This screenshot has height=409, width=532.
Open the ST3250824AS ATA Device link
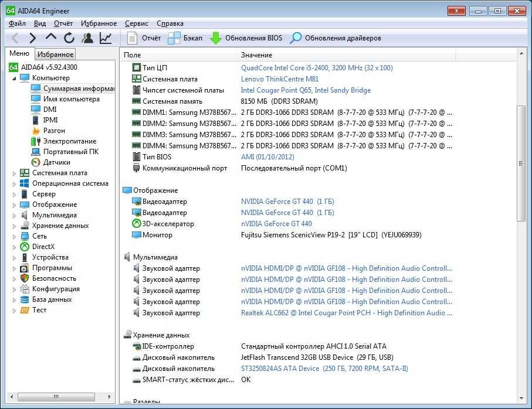pyautogui.click(x=324, y=369)
